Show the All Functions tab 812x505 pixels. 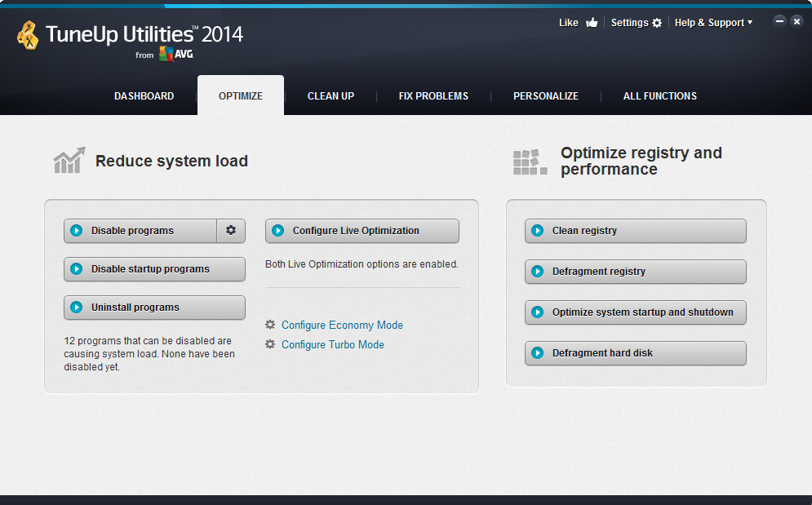click(659, 95)
